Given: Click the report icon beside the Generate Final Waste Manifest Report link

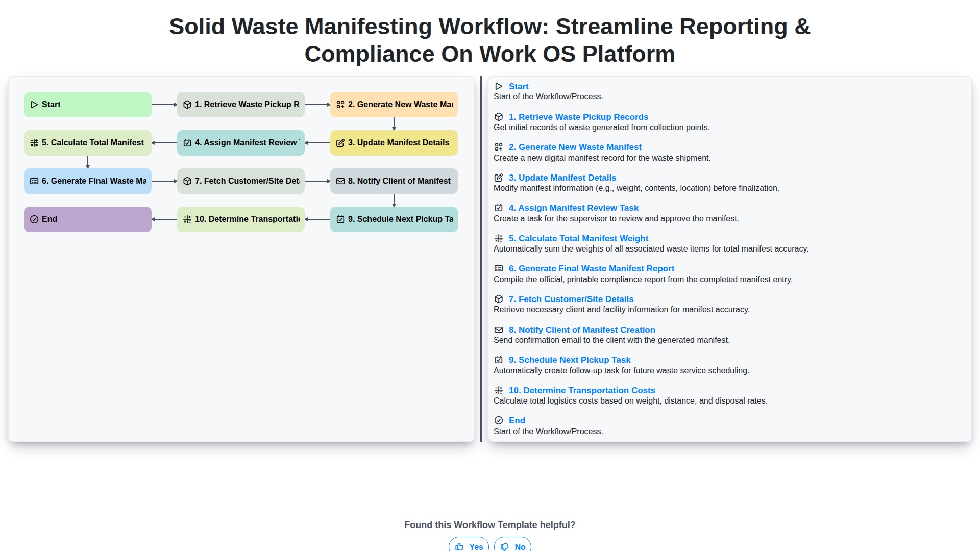Looking at the screenshot, I should (x=499, y=268).
